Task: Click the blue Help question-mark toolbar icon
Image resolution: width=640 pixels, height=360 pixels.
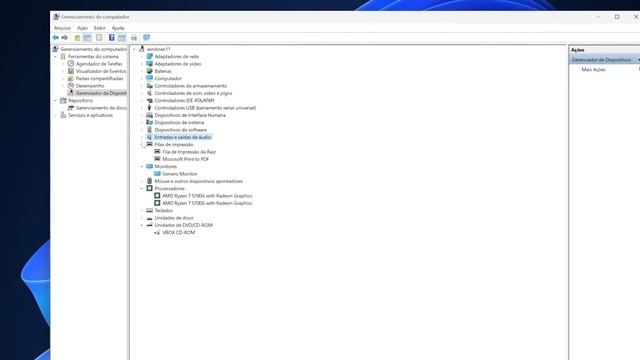Action: [x=111, y=38]
